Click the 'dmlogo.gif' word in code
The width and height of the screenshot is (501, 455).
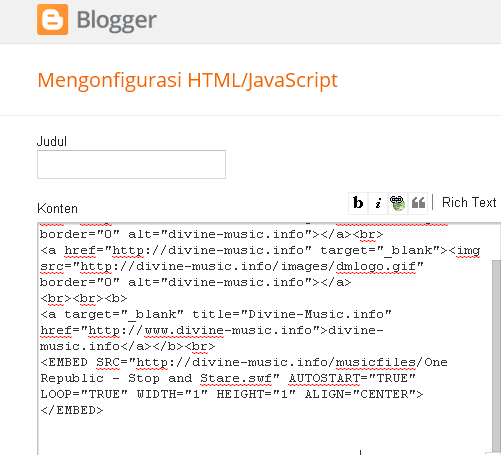pos(376,266)
